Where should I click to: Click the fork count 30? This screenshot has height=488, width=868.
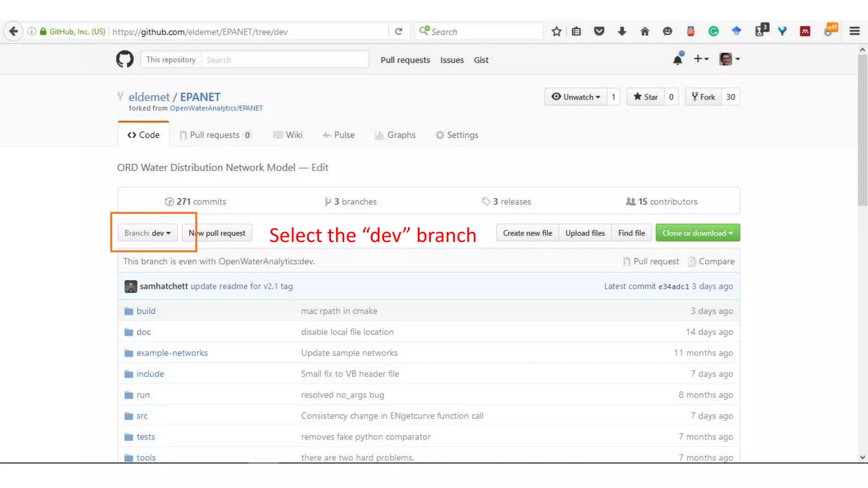click(x=731, y=97)
